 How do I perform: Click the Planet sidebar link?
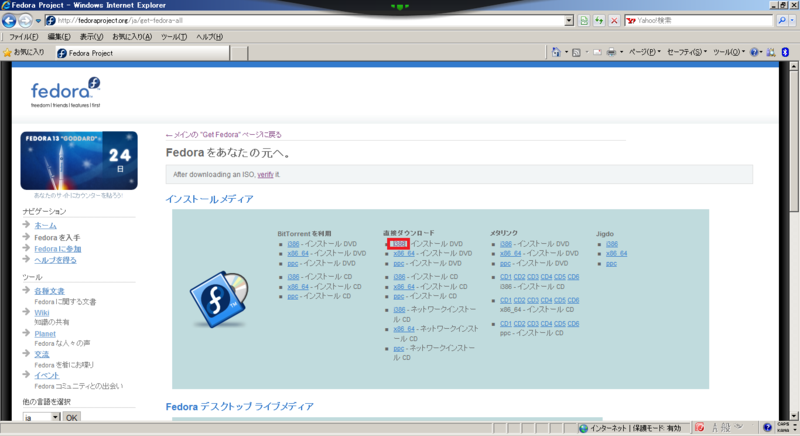pyautogui.click(x=45, y=334)
